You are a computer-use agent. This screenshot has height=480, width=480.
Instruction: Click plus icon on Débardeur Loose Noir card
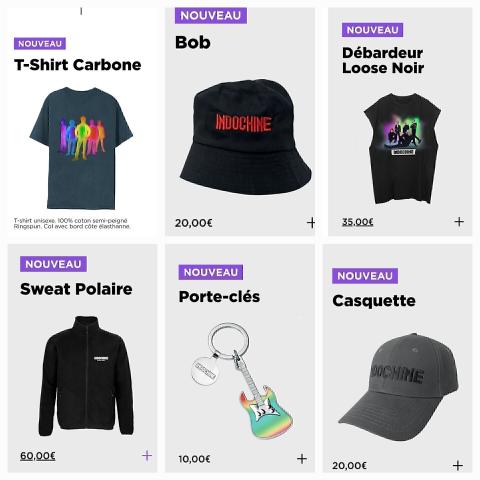pos(459,222)
